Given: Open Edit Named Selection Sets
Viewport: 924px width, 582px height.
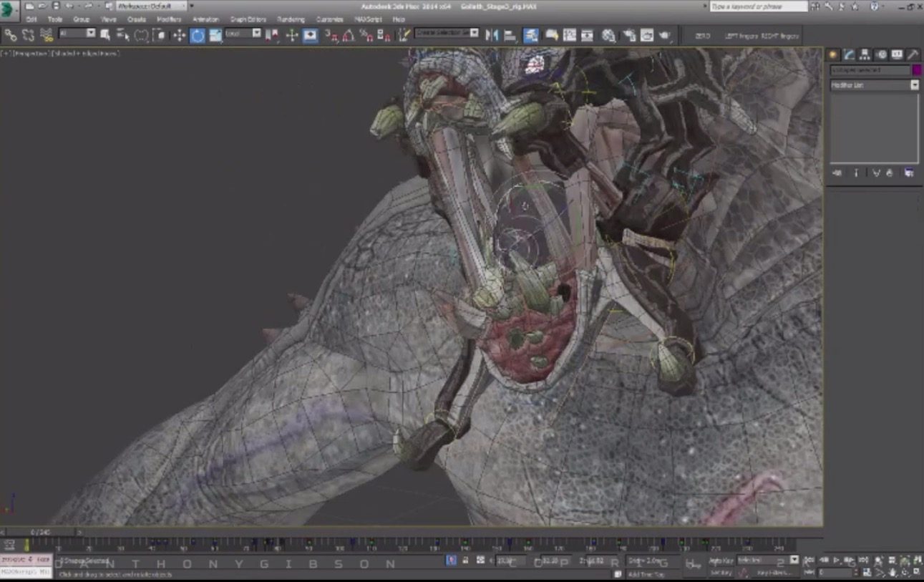Looking at the screenshot, I should (404, 34).
